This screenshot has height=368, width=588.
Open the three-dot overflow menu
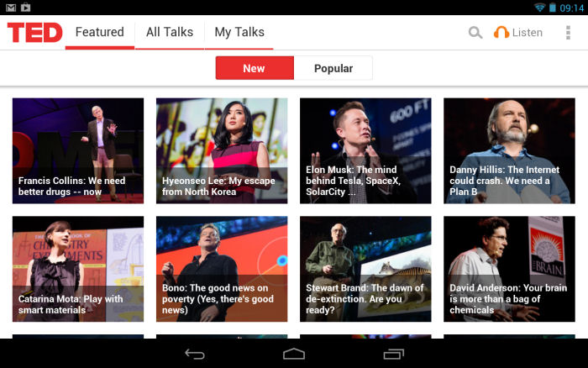coord(568,33)
